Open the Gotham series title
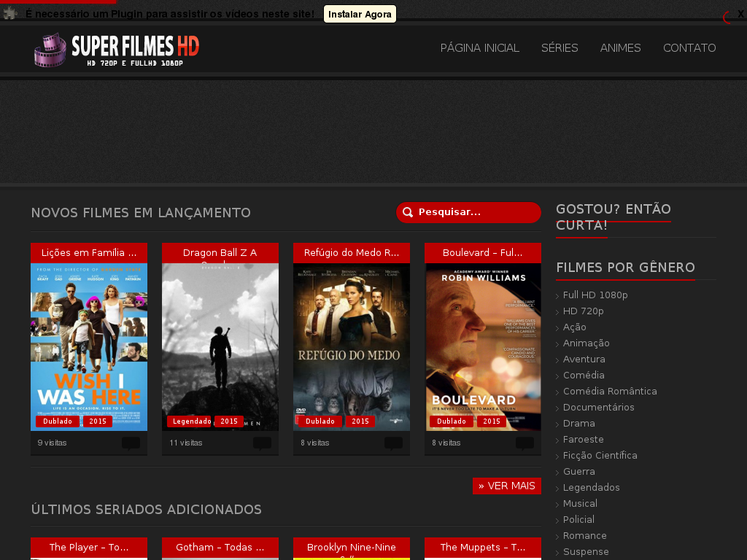747x560 pixels. 220,548
